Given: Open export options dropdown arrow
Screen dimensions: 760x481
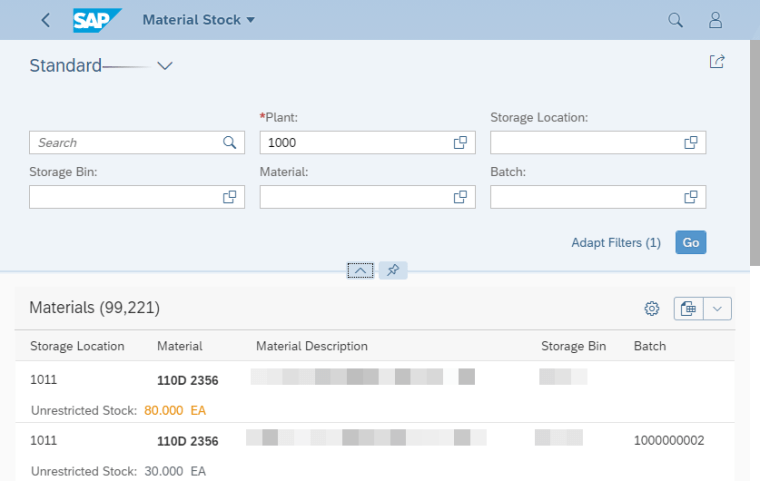Looking at the screenshot, I should [x=718, y=309].
